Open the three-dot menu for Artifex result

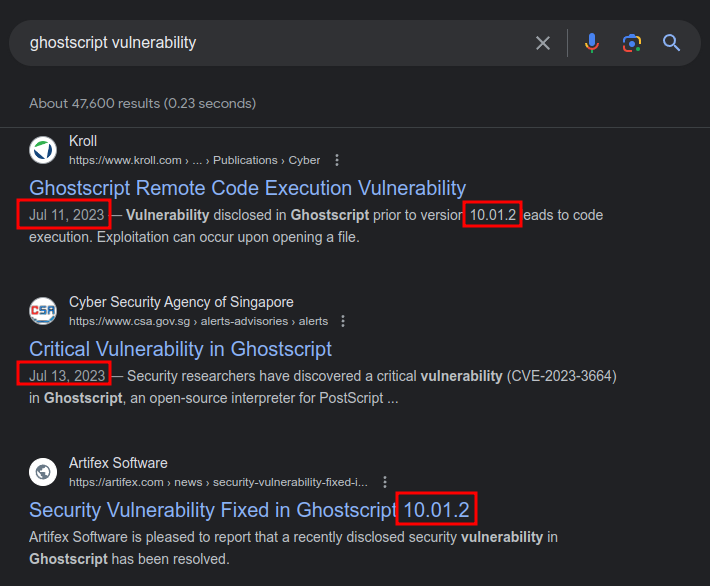385,482
